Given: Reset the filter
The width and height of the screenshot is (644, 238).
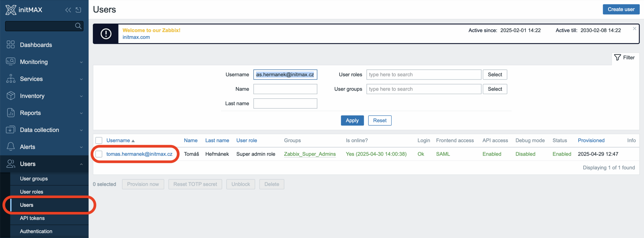Looking at the screenshot, I should (x=380, y=120).
